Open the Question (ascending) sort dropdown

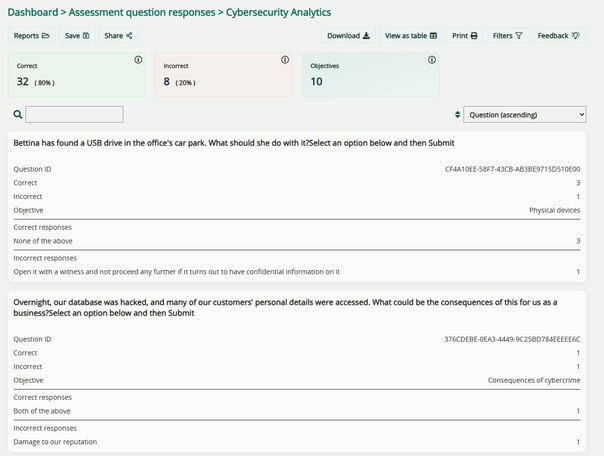(x=525, y=115)
